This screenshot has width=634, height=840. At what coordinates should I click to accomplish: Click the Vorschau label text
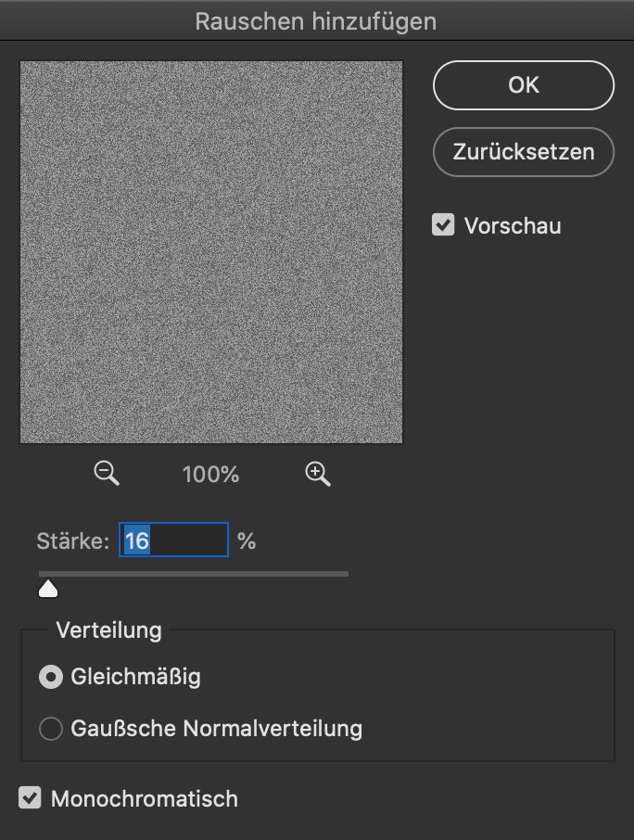pyautogui.click(x=513, y=225)
